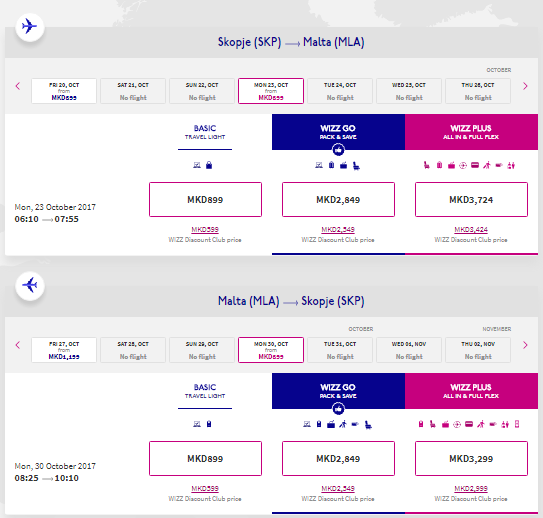Click the first seat icon under outbound WIZZ PLUS

(427, 165)
